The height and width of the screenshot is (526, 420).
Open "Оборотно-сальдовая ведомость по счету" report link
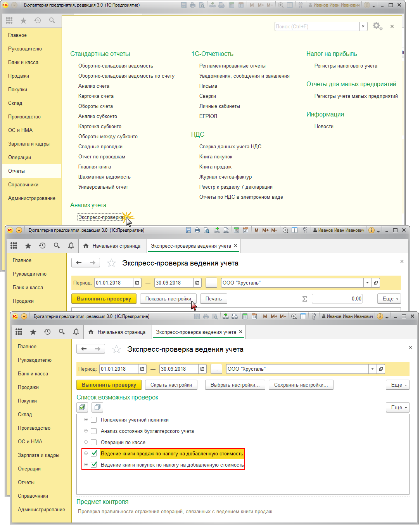(126, 76)
